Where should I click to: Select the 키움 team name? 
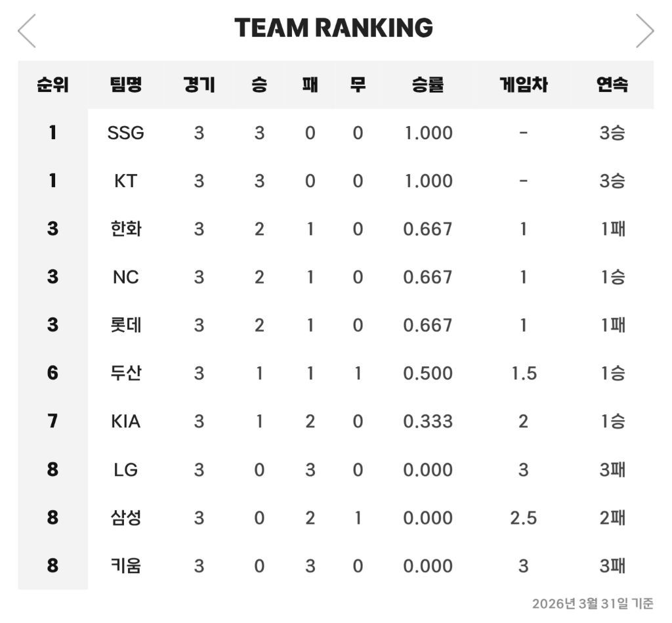125,566
